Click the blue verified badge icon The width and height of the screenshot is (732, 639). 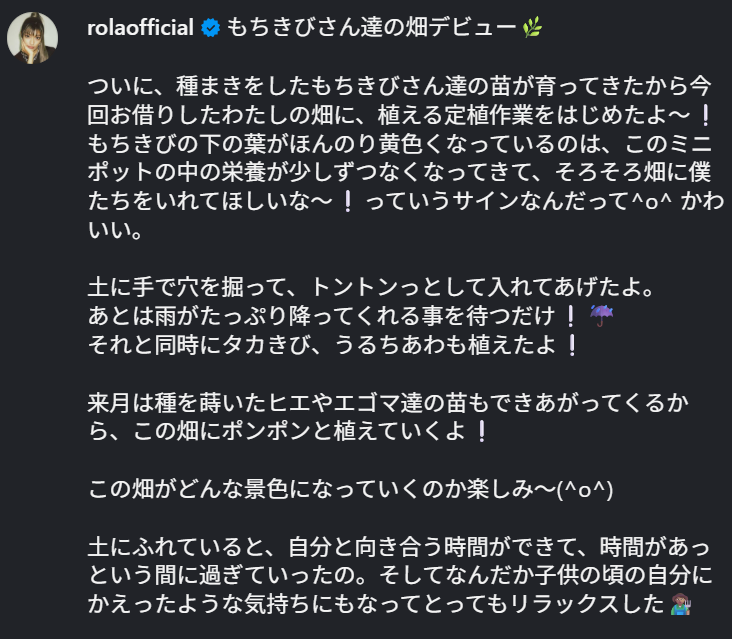[x=210, y=28]
